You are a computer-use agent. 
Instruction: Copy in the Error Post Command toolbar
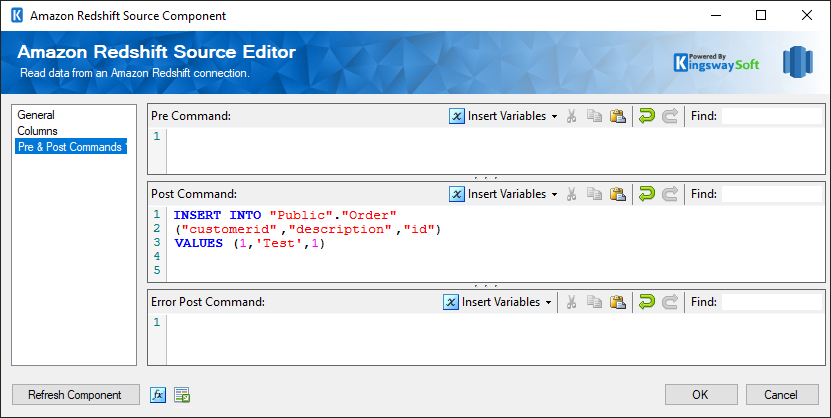point(594,302)
